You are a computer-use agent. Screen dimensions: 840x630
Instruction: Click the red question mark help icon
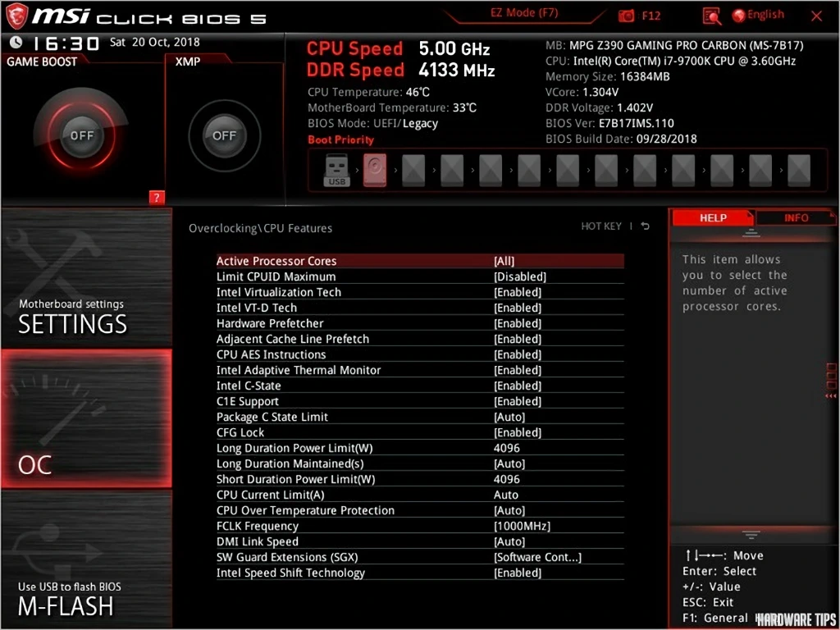click(157, 198)
